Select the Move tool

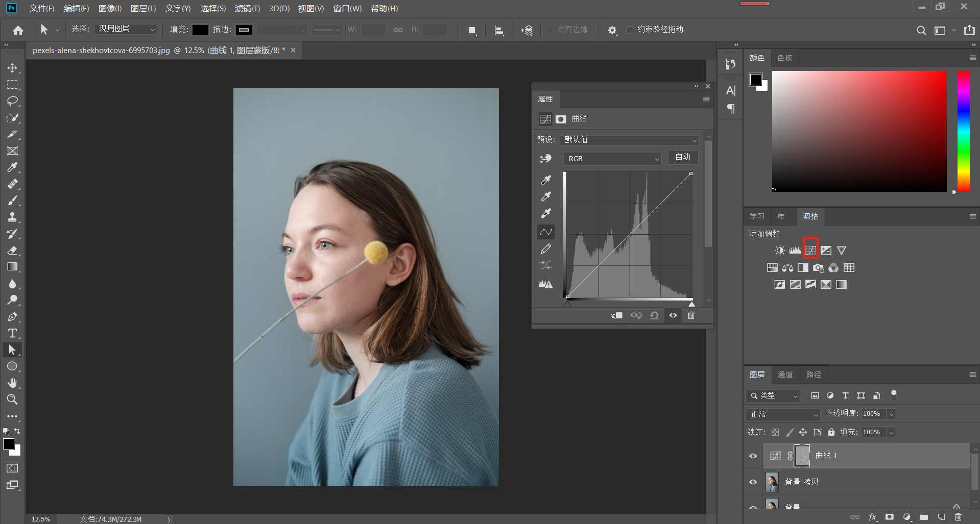point(12,68)
